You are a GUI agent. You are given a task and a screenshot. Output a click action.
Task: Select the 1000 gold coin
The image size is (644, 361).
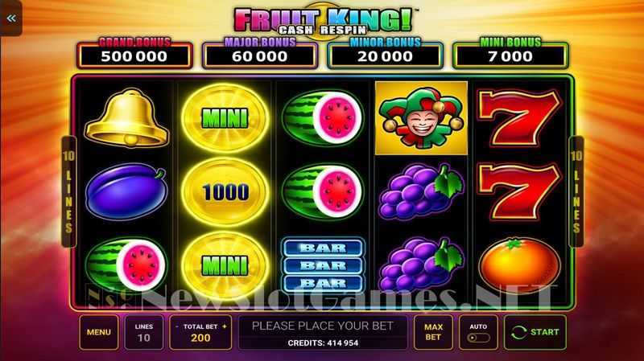click(225, 192)
